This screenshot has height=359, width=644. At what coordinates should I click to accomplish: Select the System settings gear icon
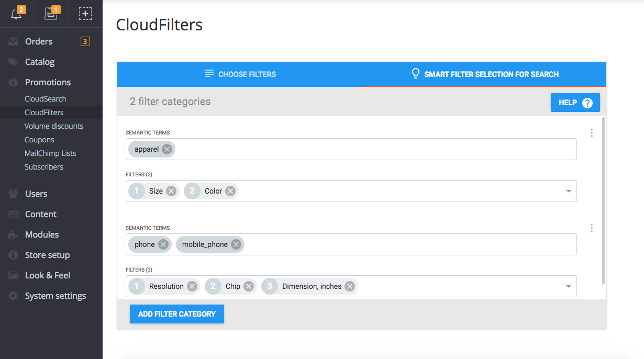tap(12, 296)
